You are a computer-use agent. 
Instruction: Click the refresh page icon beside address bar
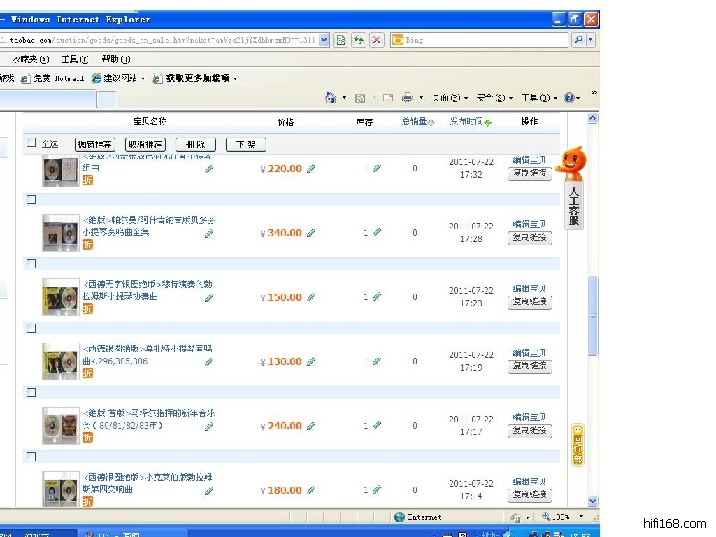click(x=358, y=40)
